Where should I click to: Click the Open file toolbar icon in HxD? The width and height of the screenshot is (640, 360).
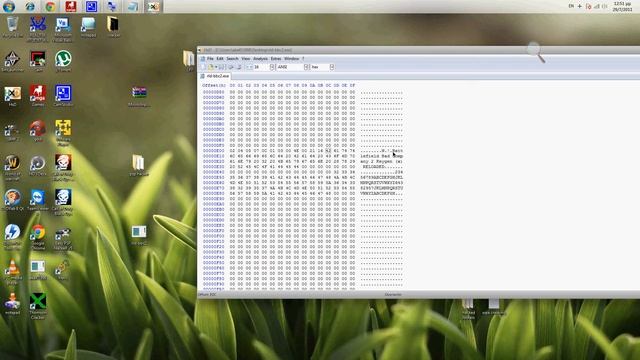pyautogui.click(x=211, y=67)
